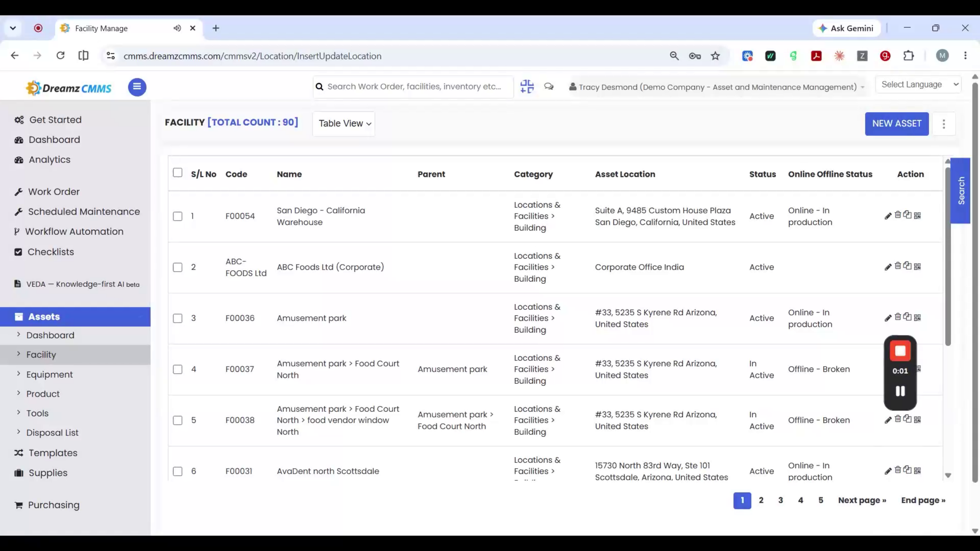
Task: Pause the screen recording
Action: coord(900,391)
